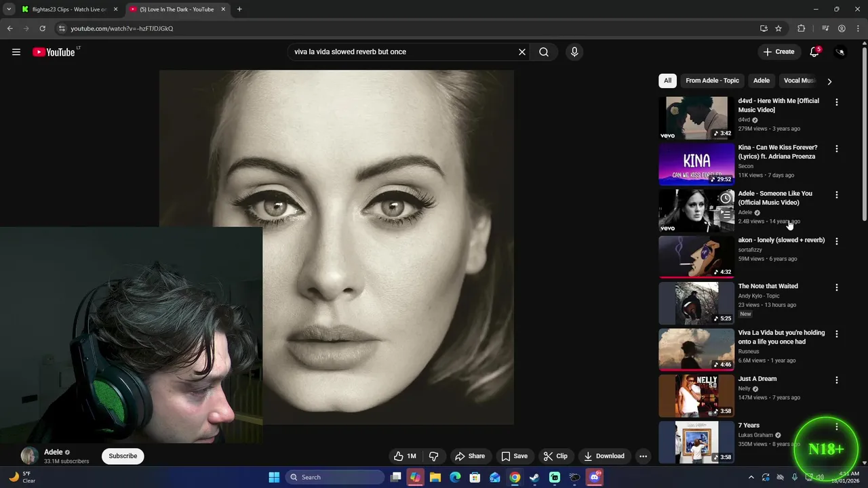Image resolution: width=868 pixels, height=488 pixels.
Task: Click the browser address bar URL
Action: 122,28
